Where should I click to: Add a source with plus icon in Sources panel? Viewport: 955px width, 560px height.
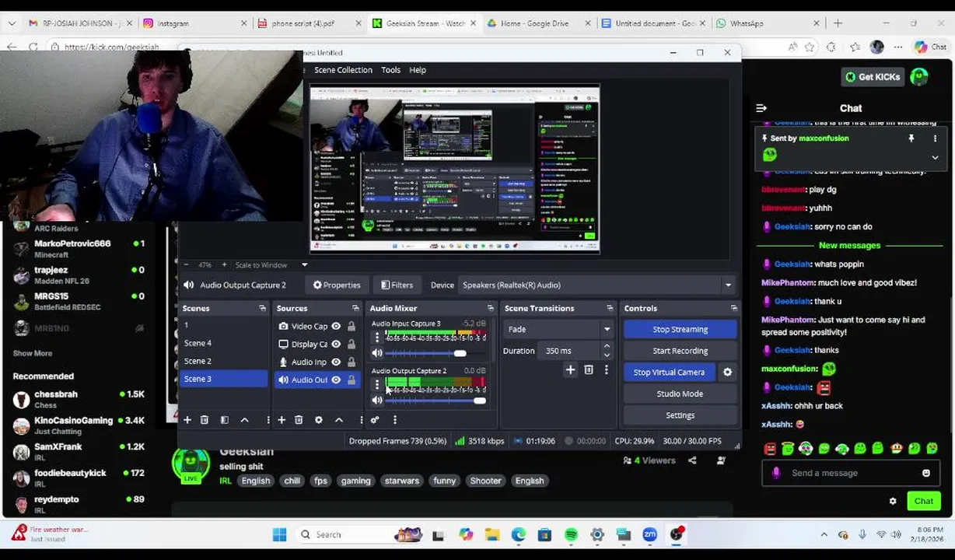(x=282, y=420)
